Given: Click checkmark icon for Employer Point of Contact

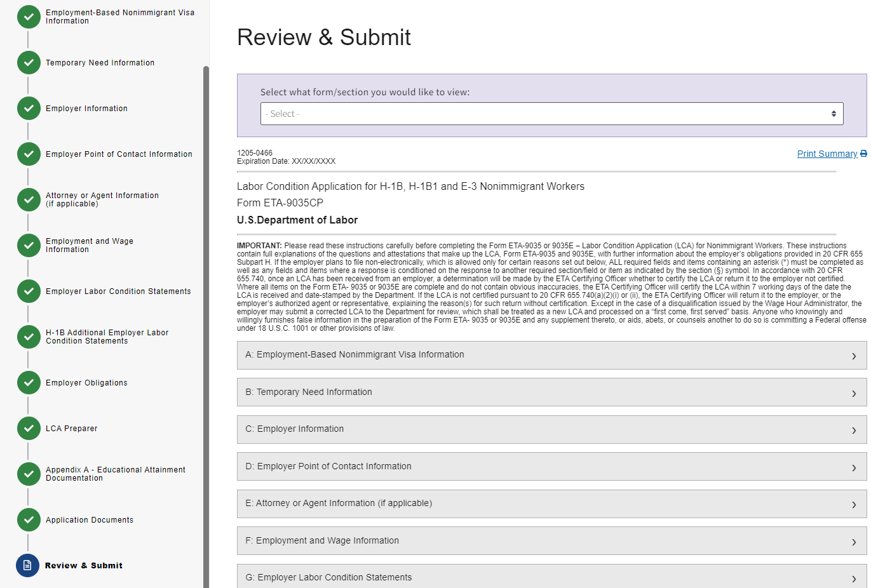Looking at the screenshot, I should tap(29, 154).
